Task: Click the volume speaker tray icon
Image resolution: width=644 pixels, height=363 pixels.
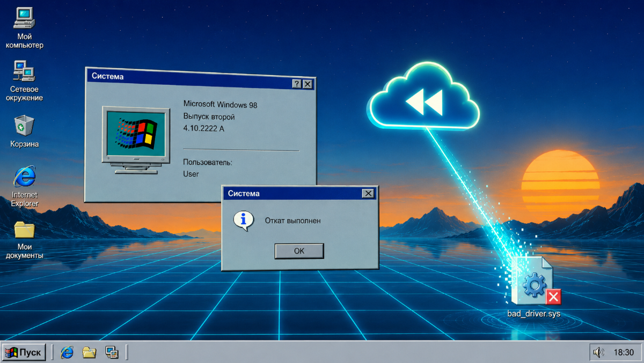Action: click(598, 352)
